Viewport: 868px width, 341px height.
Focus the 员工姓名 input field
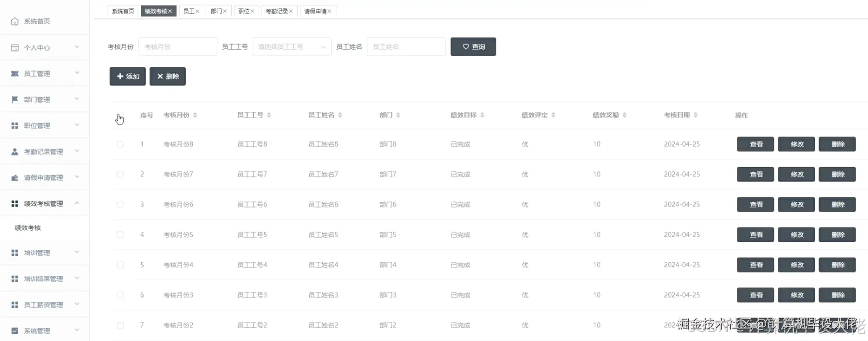pyautogui.click(x=406, y=46)
